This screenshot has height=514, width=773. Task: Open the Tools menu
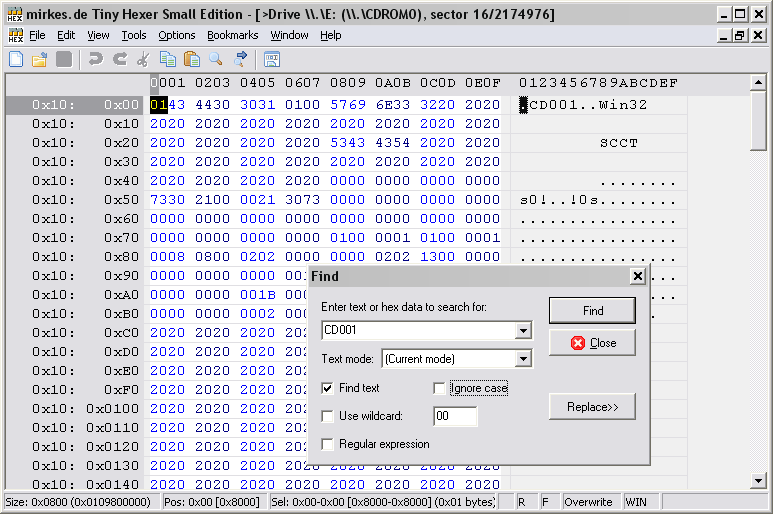(x=134, y=35)
